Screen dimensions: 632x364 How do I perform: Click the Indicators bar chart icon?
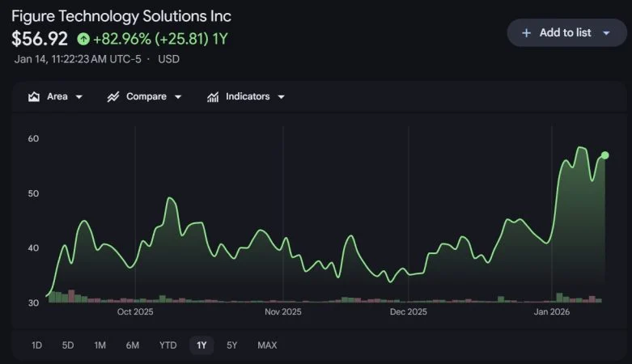coord(213,97)
